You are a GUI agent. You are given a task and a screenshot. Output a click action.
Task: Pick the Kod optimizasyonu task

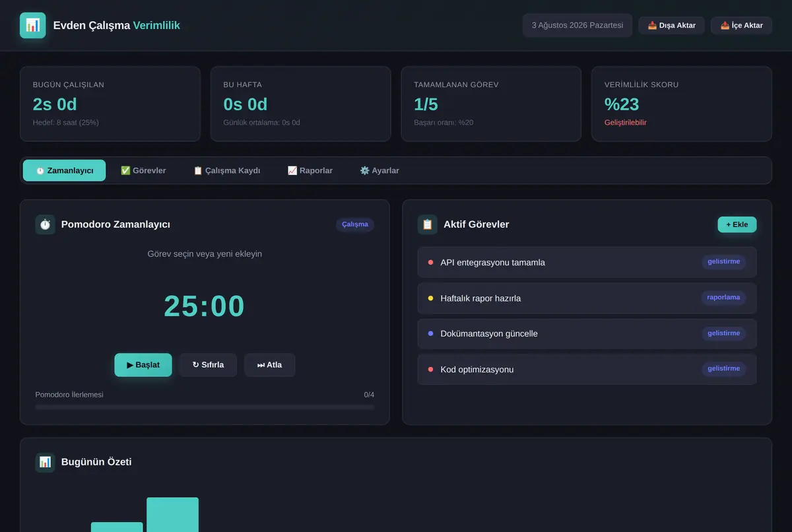click(x=587, y=370)
